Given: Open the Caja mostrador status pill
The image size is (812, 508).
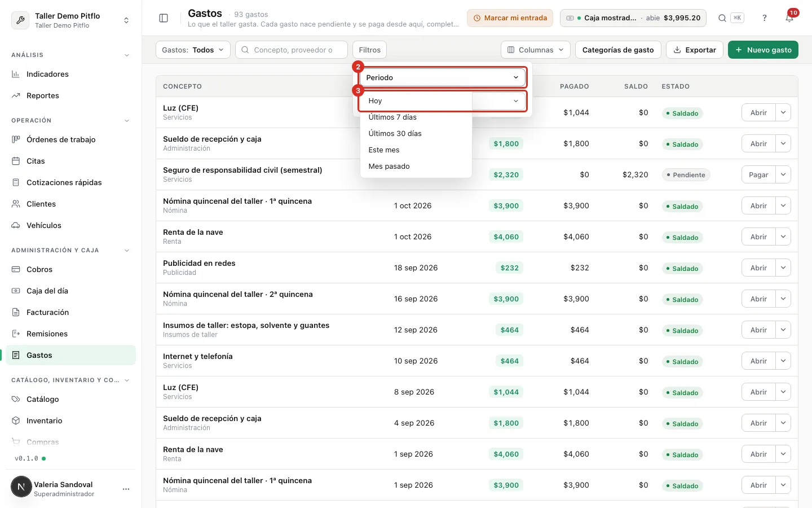Looking at the screenshot, I should coord(633,18).
